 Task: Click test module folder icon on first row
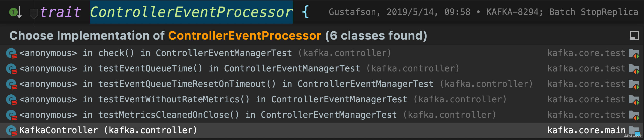634,53
